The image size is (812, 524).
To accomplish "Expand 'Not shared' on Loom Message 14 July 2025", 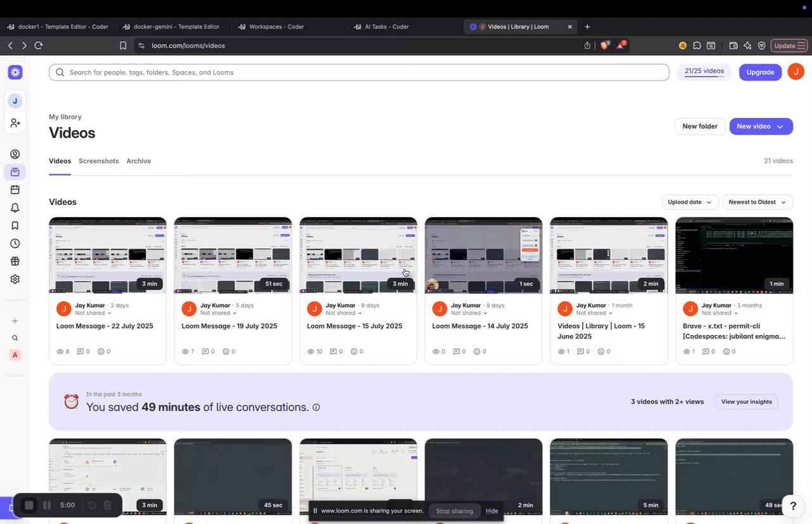I will 469,313.
